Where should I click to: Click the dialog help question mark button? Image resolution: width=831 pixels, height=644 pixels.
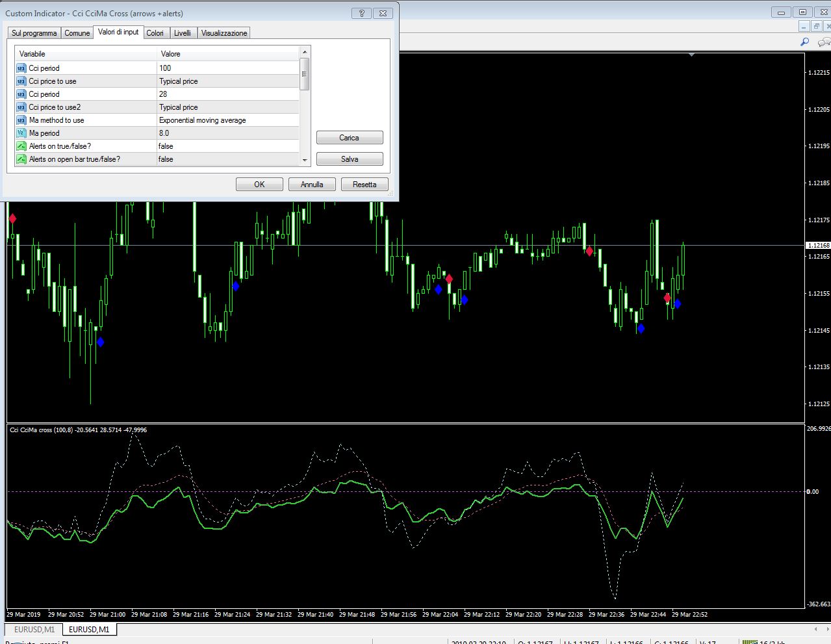361,13
